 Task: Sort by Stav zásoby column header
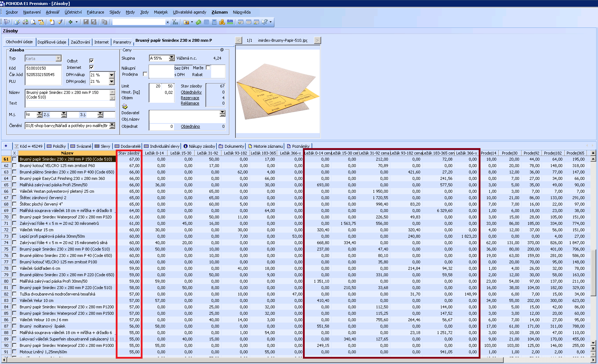click(x=129, y=153)
